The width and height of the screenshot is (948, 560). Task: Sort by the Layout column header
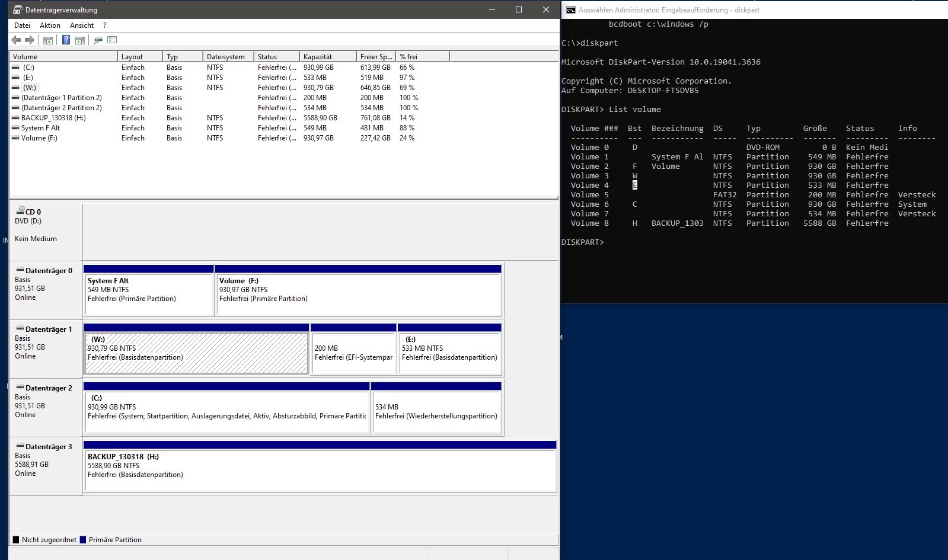[x=140, y=57]
